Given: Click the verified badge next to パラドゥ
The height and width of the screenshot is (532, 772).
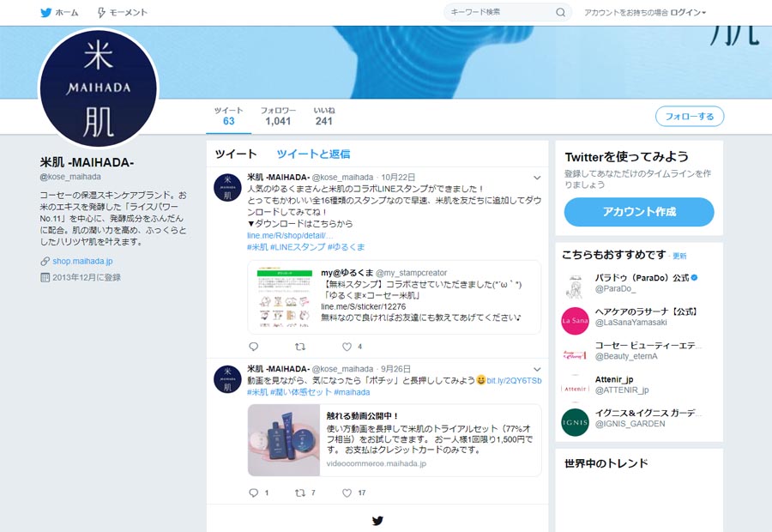Looking at the screenshot, I should 694,278.
